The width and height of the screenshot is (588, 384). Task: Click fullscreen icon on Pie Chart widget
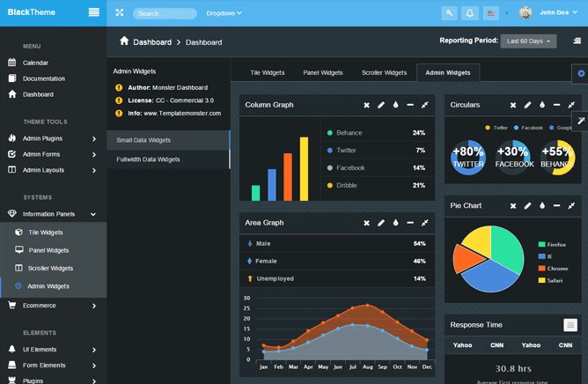coord(572,206)
